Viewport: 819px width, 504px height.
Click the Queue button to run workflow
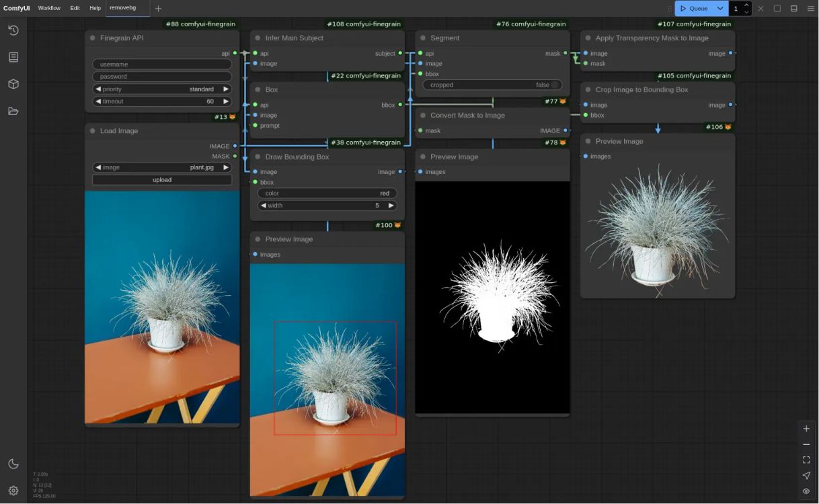click(x=694, y=9)
